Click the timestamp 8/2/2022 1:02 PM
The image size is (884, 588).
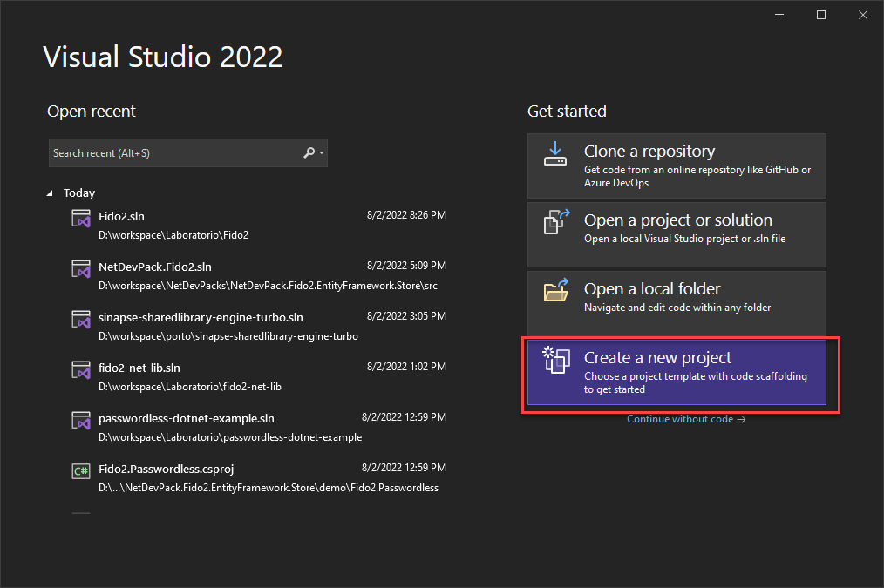point(406,367)
